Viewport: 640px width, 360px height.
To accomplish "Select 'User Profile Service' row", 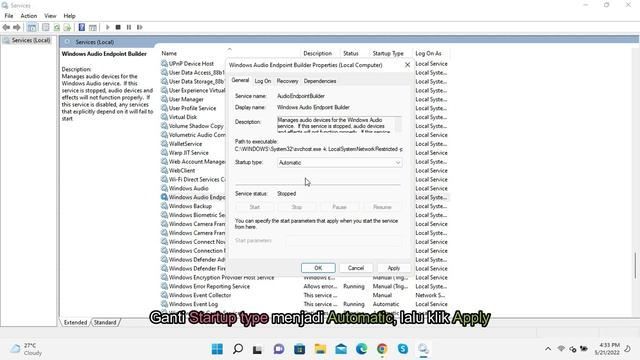I will click(x=192, y=108).
